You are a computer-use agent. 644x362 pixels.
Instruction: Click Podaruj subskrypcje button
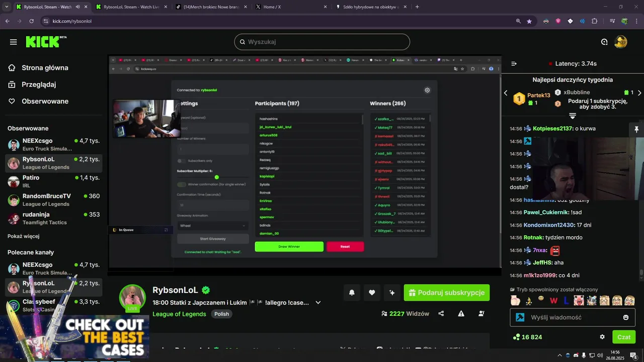coord(446,293)
